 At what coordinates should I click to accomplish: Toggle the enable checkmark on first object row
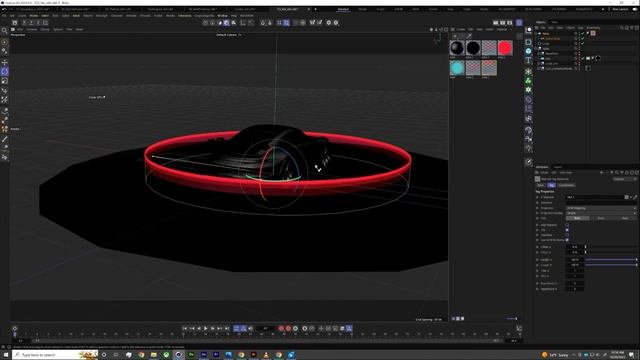point(582,33)
